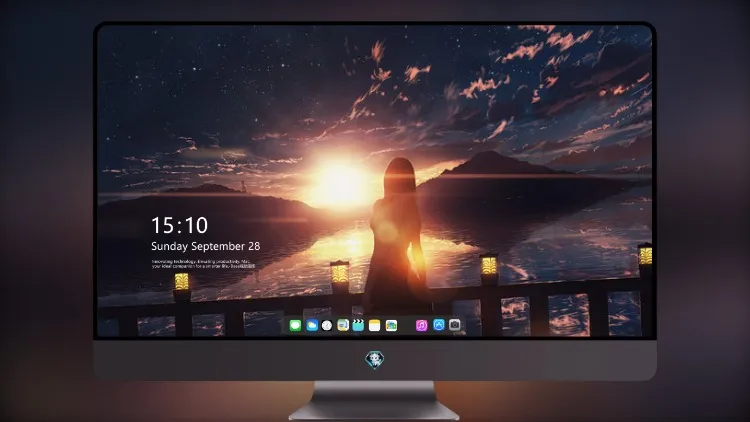
Task: Open the blue App Store icon
Action: pyautogui.click(x=439, y=325)
